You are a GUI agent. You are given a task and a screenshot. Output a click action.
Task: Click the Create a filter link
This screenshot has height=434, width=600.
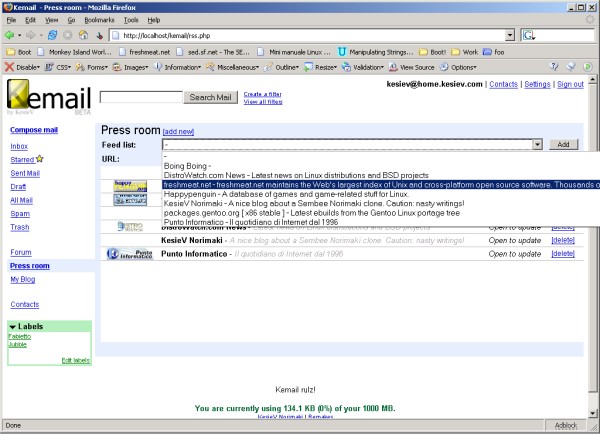point(262,94)
